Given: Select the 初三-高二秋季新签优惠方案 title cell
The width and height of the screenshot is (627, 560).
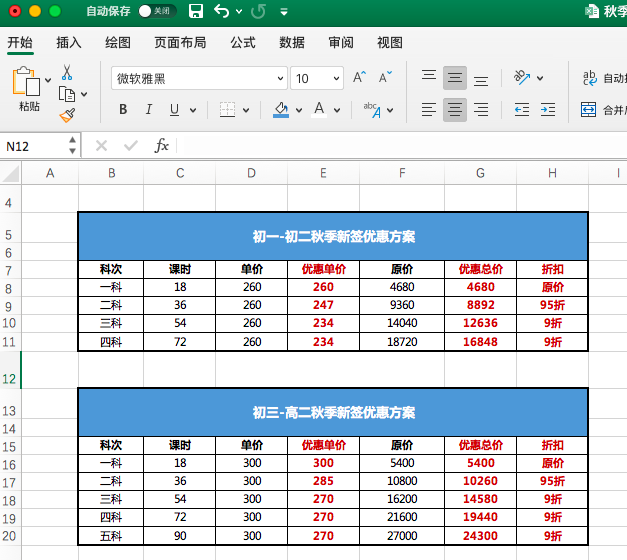Looking at the screenshot, I should tap(333, 412).
